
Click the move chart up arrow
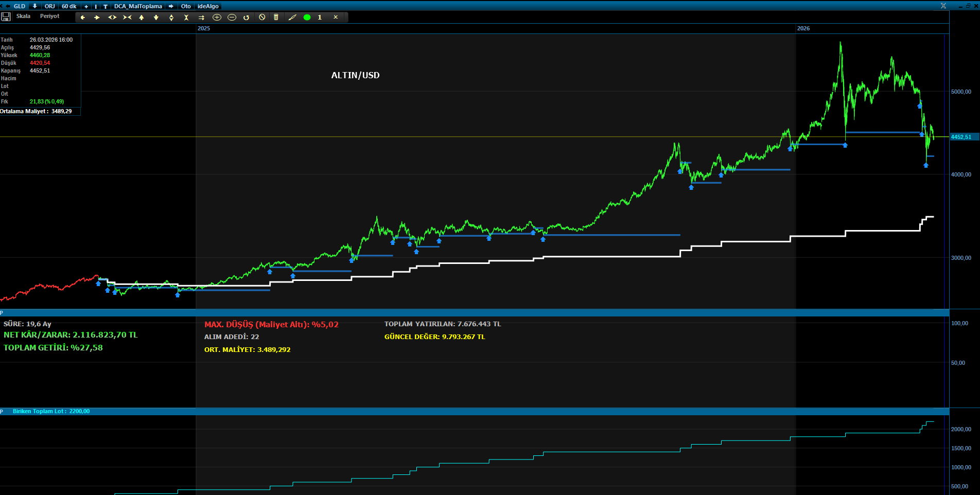pos(142,17)
